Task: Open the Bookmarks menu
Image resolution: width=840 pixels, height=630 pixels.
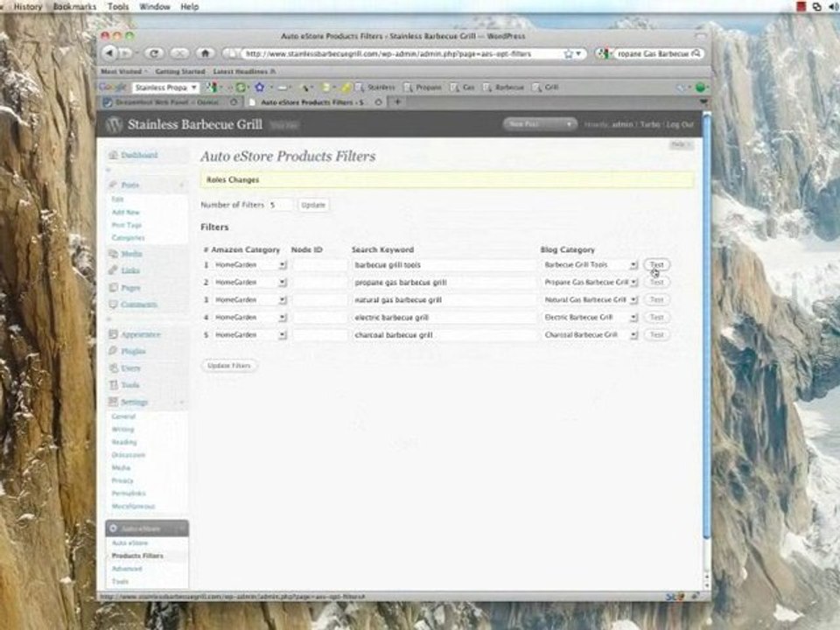Action: (x=74, y=6)
